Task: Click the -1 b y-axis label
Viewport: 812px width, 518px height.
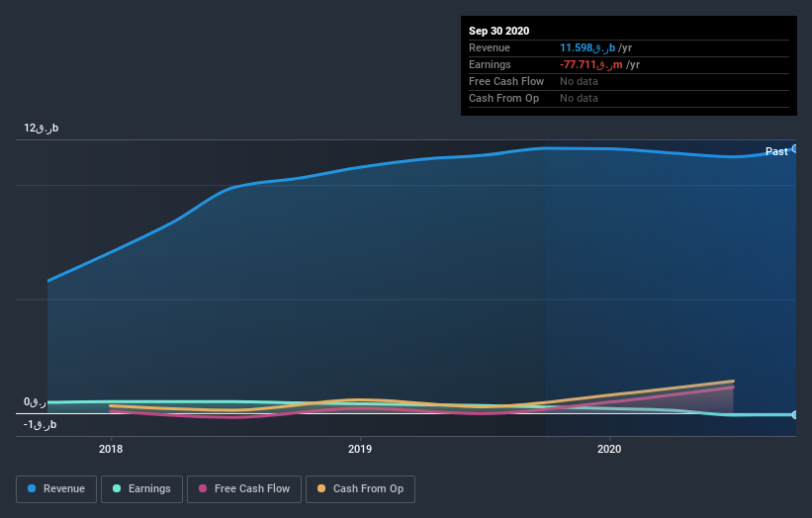Action: (x=40, y=425)
